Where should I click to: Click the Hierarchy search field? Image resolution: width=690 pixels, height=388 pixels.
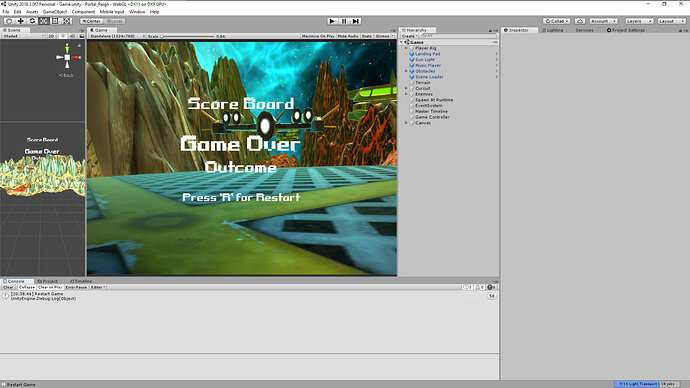click(x=459, y=36)
